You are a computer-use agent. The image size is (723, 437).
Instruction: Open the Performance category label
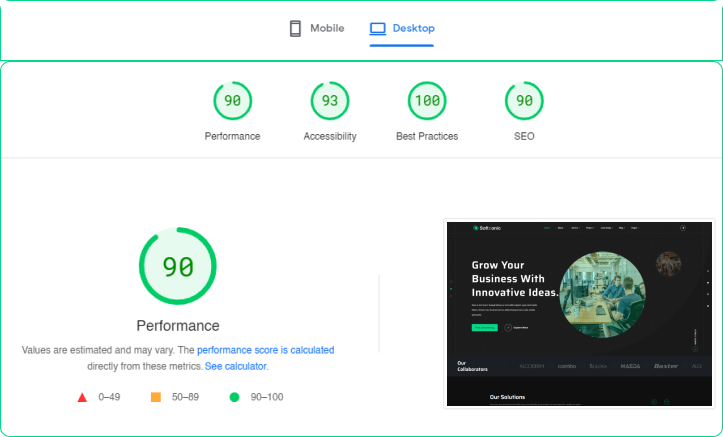pos(232,136)
